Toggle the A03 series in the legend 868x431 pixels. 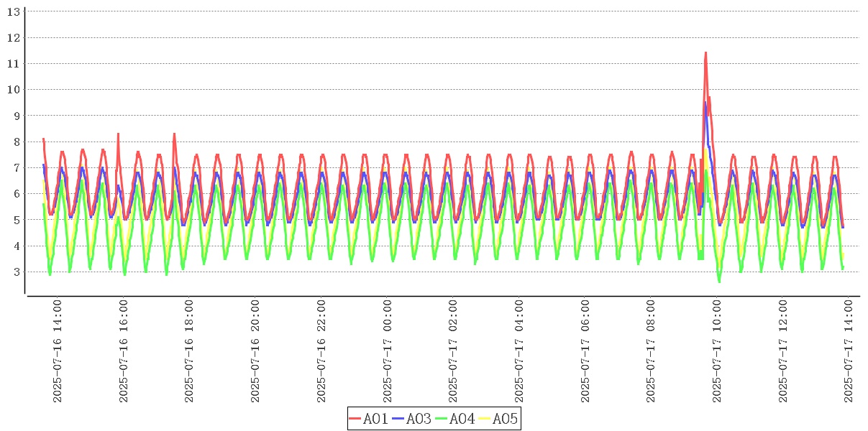tap(419, 419)
